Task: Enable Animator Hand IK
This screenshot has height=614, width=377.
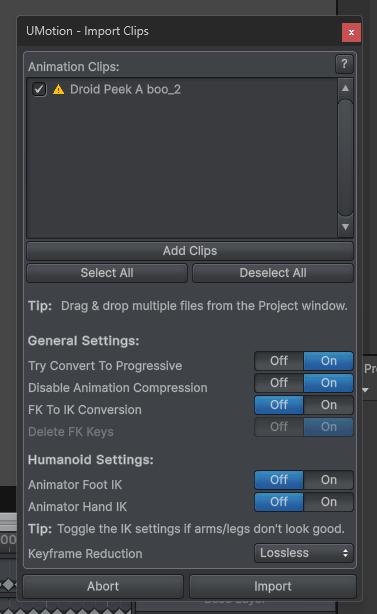Action: click(328, 502)
